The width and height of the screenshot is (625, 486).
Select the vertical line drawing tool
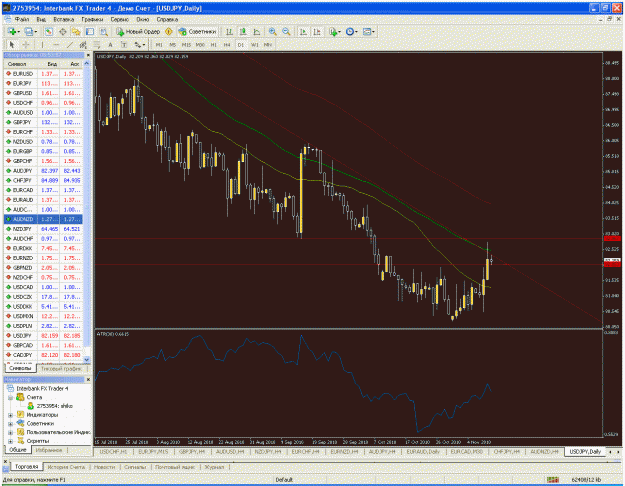(x=42, y=45)
